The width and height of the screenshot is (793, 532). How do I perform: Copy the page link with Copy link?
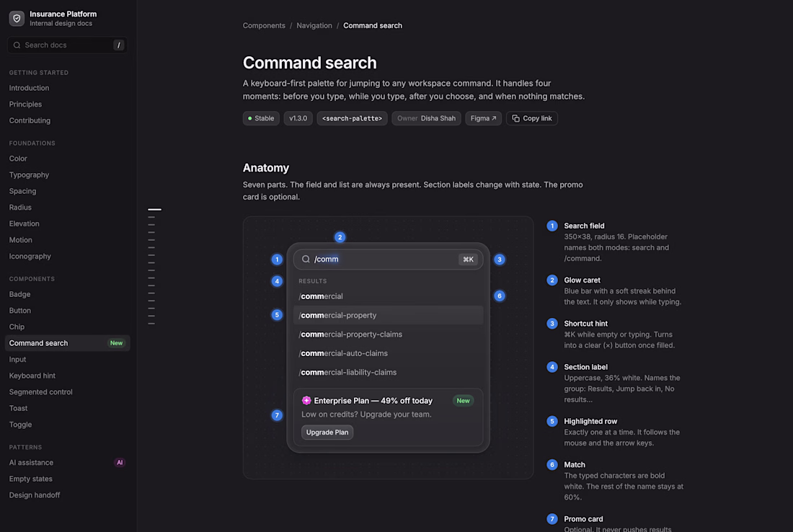(531, 118)
